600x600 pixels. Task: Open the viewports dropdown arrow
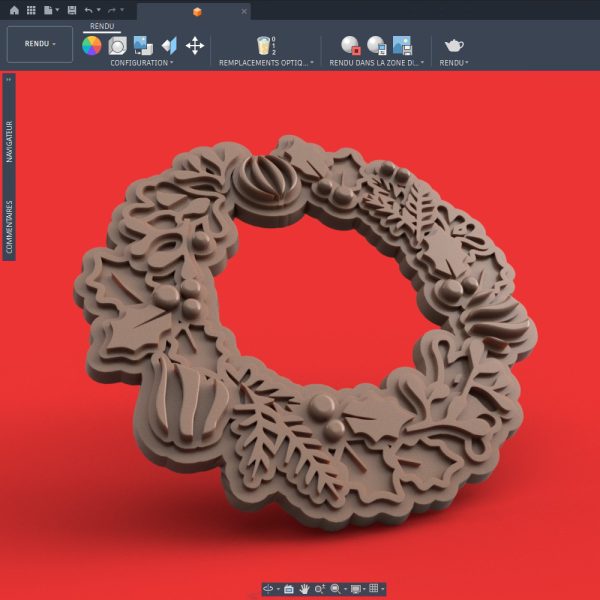tap(383, 589)
